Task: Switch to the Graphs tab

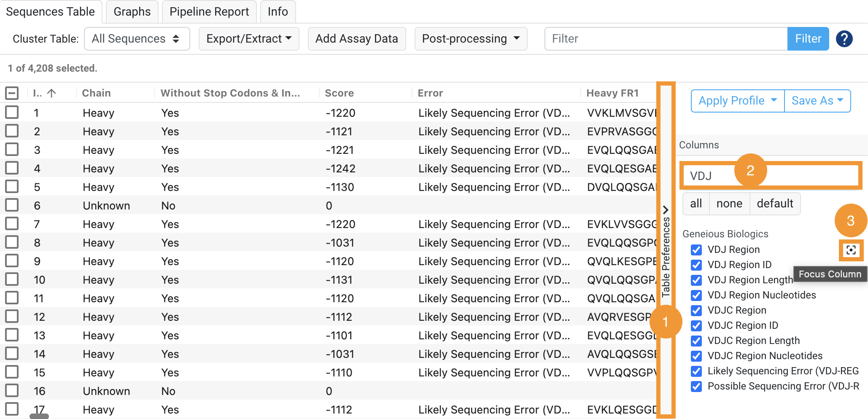Action: (132, 12)
